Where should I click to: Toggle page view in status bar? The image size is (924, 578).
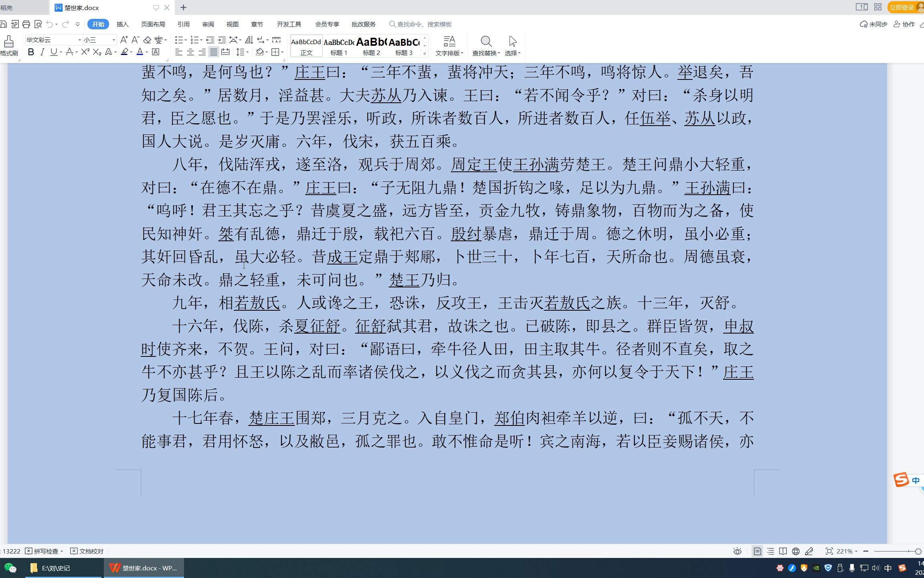757,551
